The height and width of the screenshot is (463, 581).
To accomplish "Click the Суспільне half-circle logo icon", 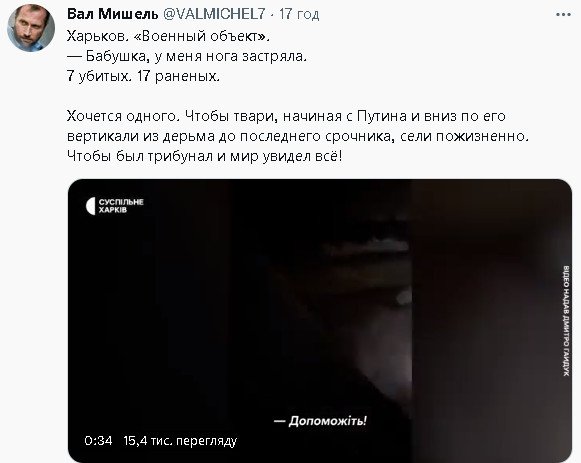I will pos(90,206).
